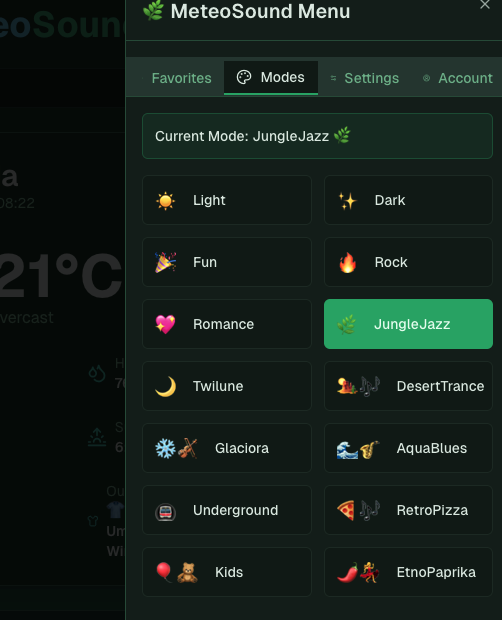Click the sliders icon beside Settings
Image resolution: width=502 pixels, height=620 pixels.
click(x=333, y=78)
